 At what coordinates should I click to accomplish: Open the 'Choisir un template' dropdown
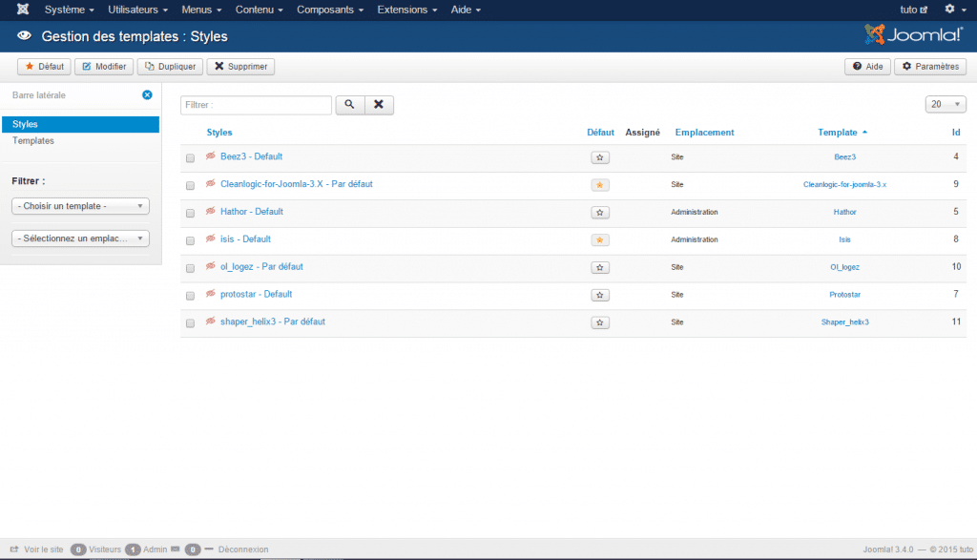click(x=80, y=206)
